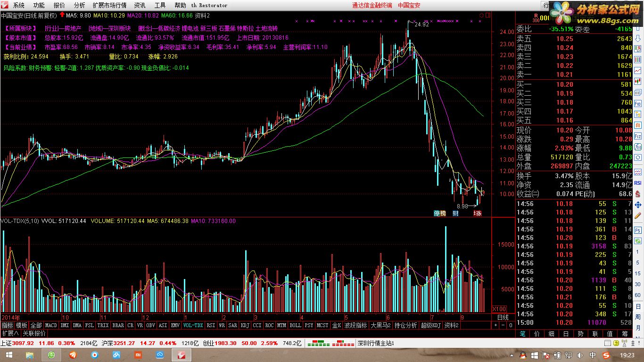This screenshot has width=644, height=362.
Task: Open File Explorer from the taskbar
Action: 29,355
